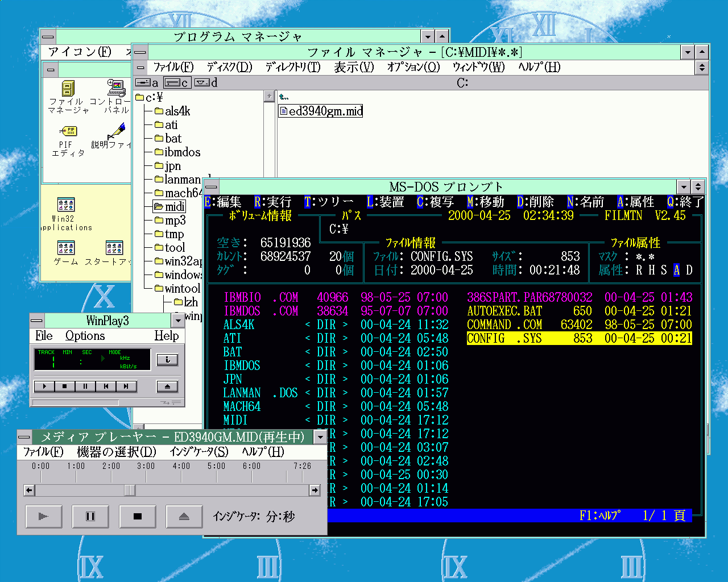The height and width of the screenshot is (582, 728).
Task: Stop playback in the Media Player
Action: click(137, 516)
